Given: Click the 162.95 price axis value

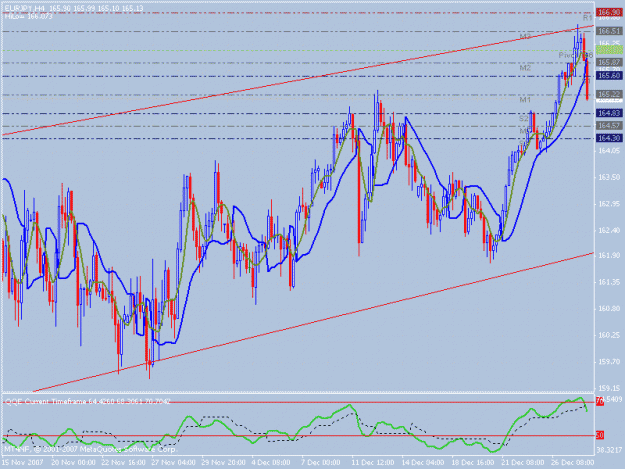Looking at the screenshot, I should tap(609, 204).
